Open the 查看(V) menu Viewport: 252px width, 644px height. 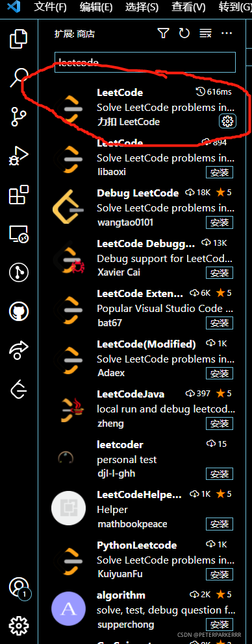189,6
